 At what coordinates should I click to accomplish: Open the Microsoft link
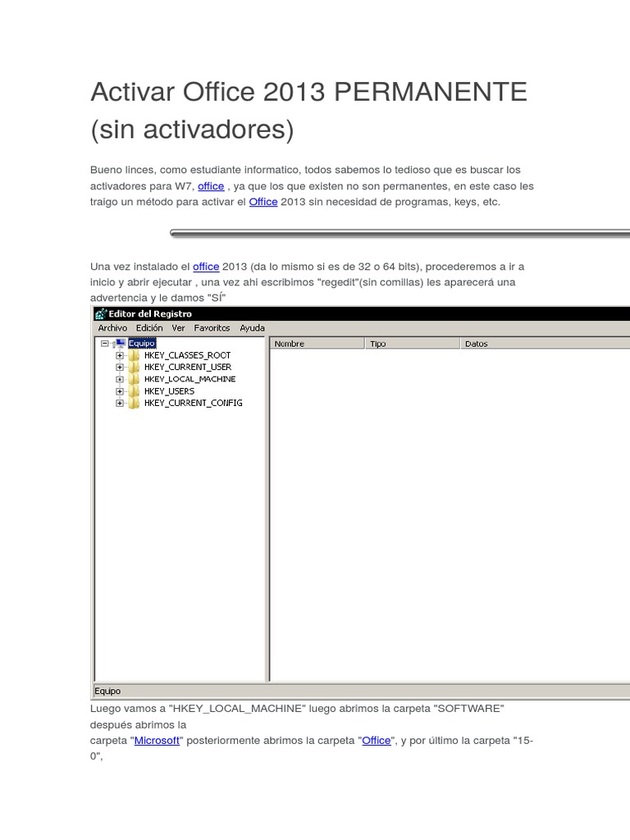click(x=157, y=741)
